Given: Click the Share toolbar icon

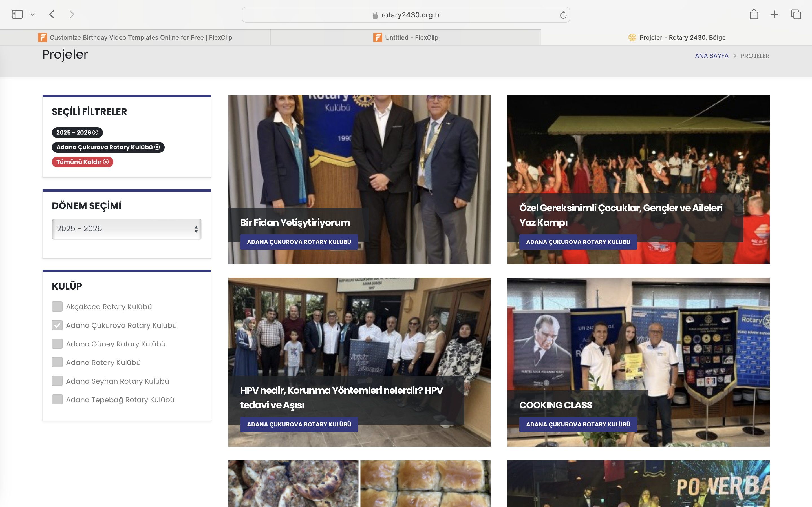Looking at the screenshot, I should pyautogui.click(x=754, y=14).
